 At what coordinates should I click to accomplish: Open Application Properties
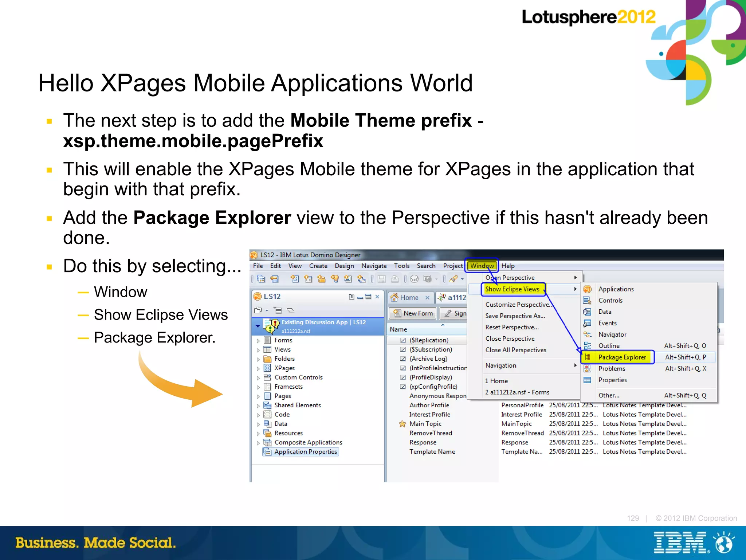coord(301,452)
